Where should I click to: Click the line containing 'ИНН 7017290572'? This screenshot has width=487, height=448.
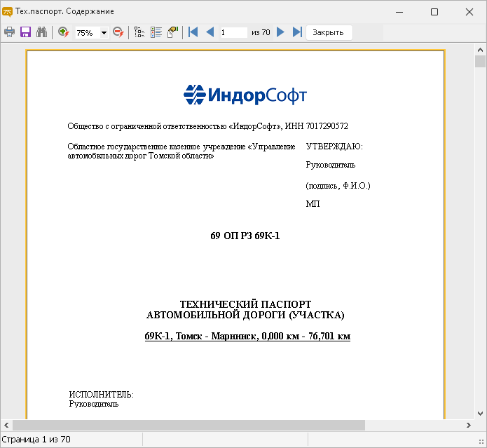coord(207,126)
